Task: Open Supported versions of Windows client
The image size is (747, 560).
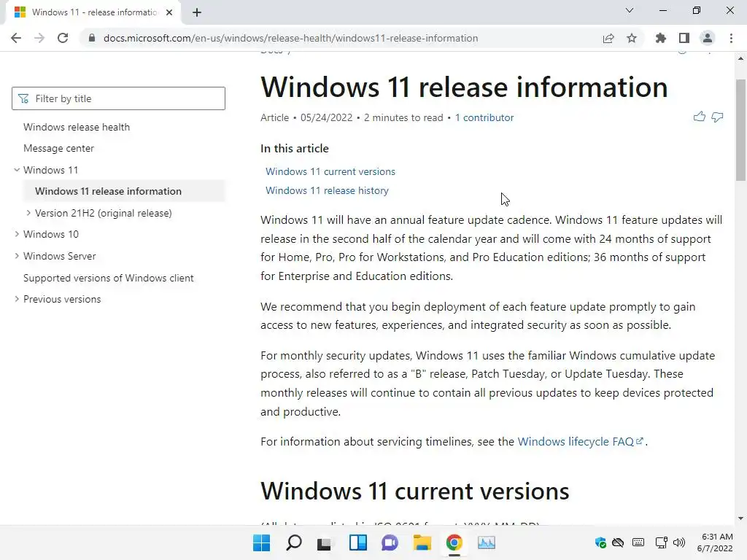Action: click(x=108, y=278)
